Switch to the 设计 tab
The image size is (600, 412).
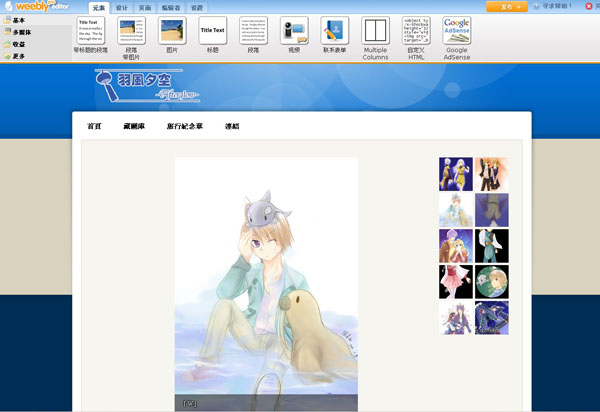tap(122, 8)
